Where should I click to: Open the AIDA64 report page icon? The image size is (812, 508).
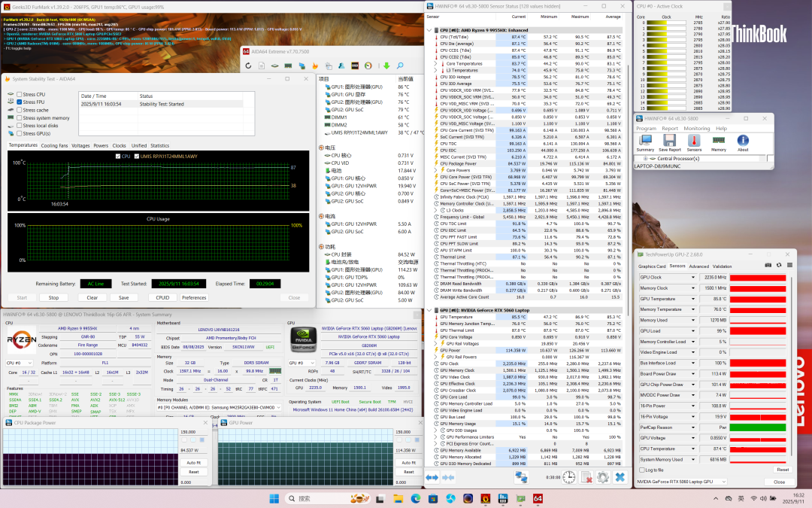262,65
